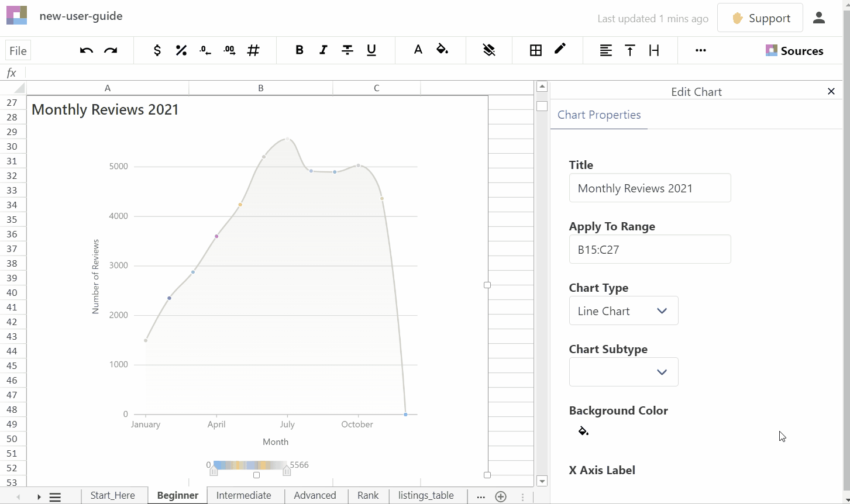This screenshot has width=850, height=504.
Task: Switch to the Intermediate sheet tab
Action: (x=244, y=495)
